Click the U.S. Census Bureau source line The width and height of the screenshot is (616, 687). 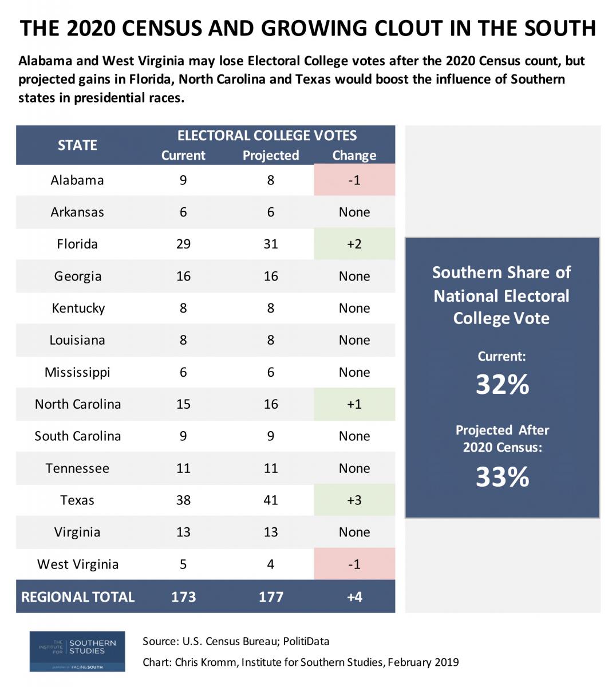coord(236,641)
